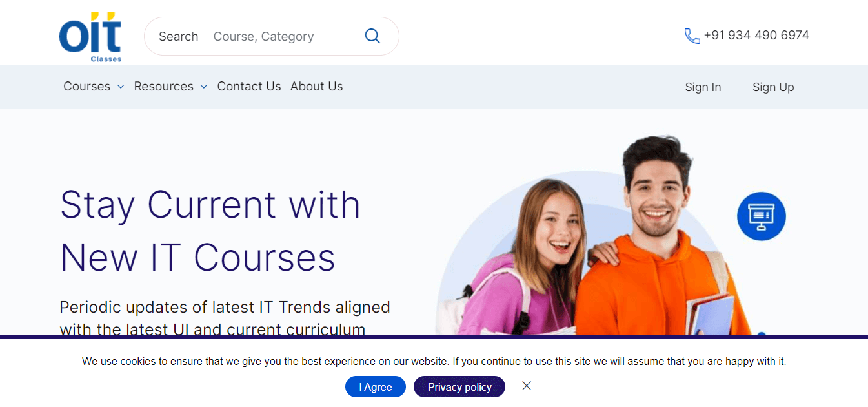Screen dimensions: 868x407
Task: Click the Search label beside the search field
Action: click(179, 37)
